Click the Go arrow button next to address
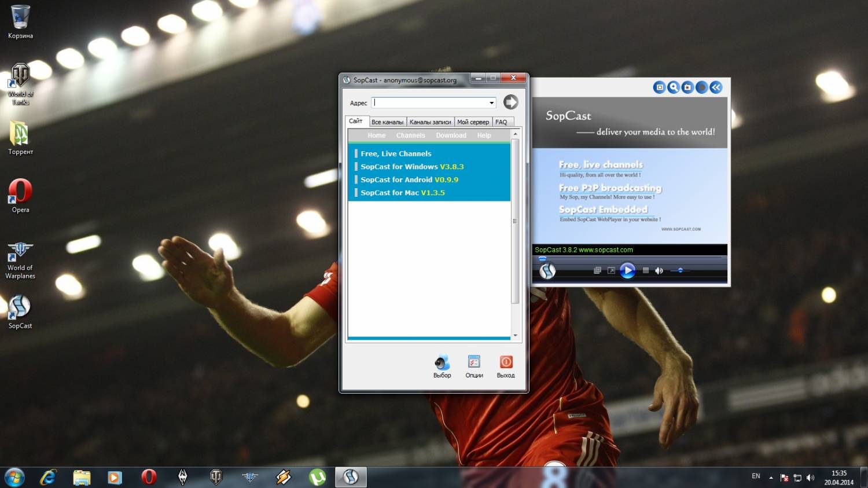 click(510, 102)
